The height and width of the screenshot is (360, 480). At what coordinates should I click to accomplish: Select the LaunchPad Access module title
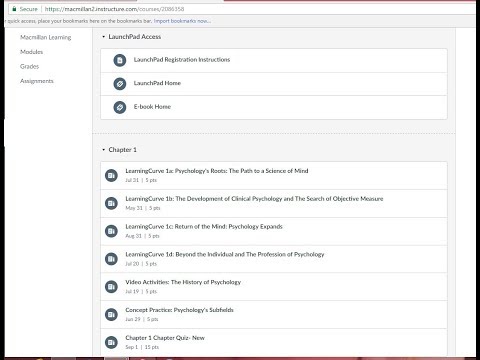pos(135,37)
